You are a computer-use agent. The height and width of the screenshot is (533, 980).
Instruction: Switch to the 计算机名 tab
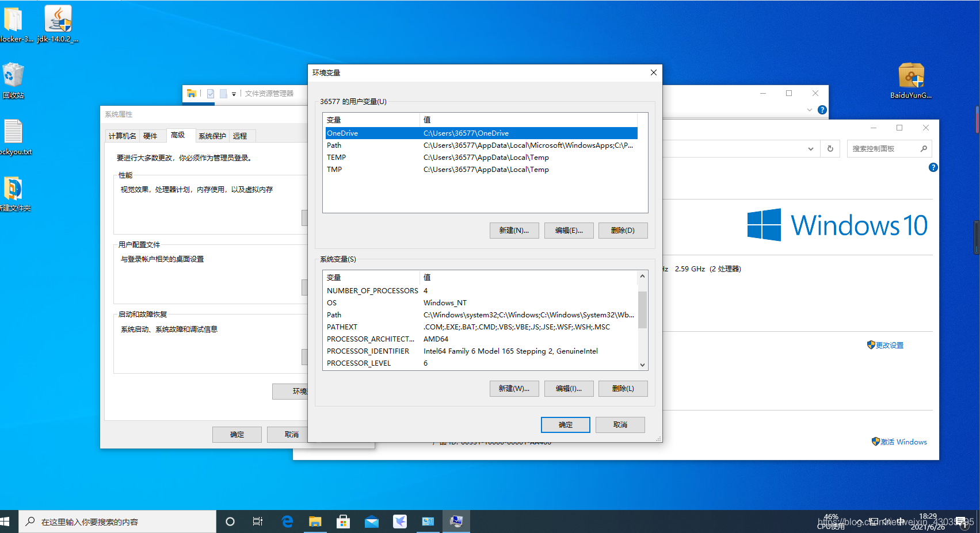click(123, 136)
